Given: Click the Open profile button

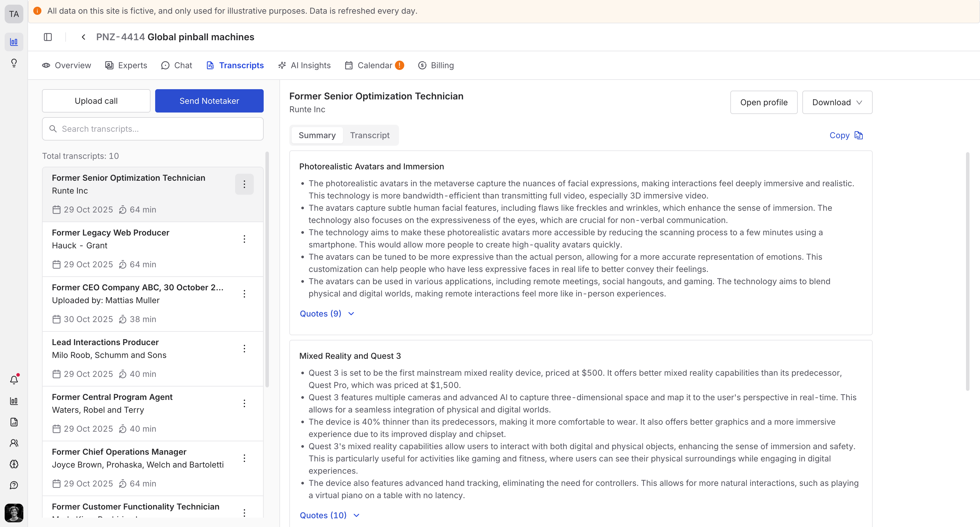Looking at the screenshot, I should [x=764, y=102].
